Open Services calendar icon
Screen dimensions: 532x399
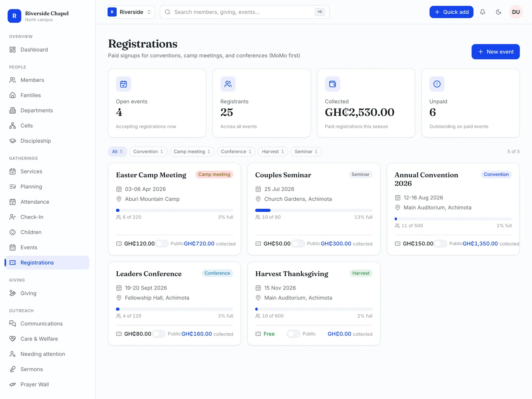pos(13,171)
